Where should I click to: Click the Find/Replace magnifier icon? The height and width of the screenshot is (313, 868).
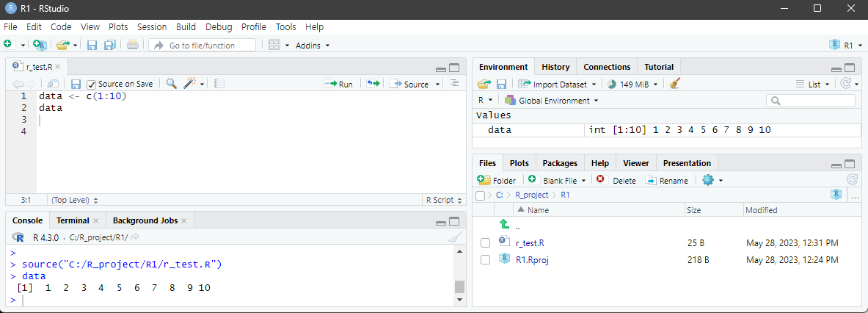(172, 84)
